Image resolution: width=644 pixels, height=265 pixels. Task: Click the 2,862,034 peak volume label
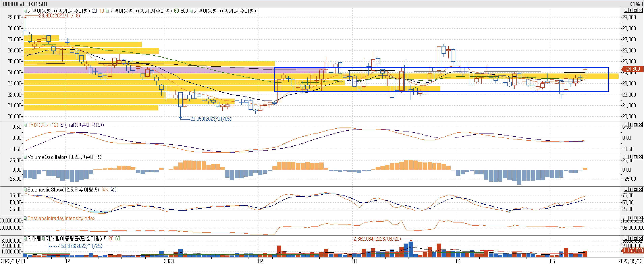377,239
